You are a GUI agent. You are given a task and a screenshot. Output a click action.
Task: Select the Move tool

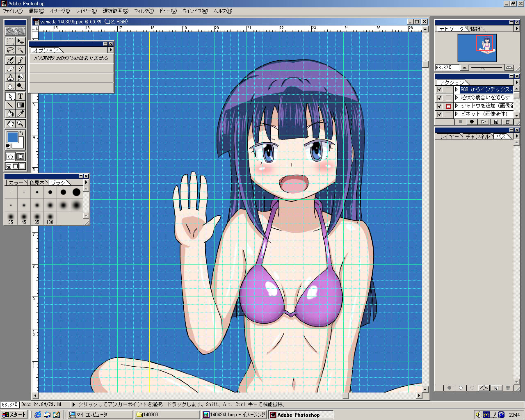(20, 41)
